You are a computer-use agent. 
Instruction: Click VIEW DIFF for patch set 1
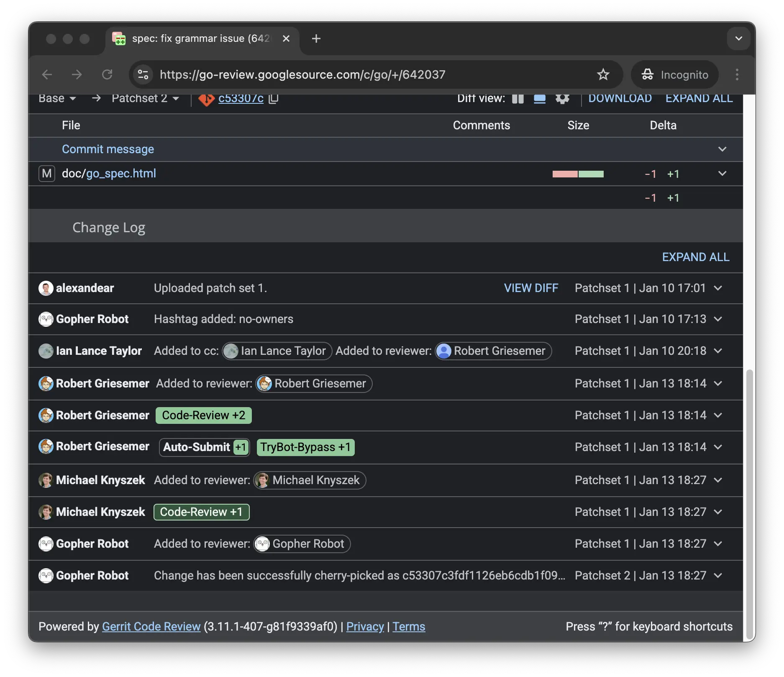pos(531,288)
